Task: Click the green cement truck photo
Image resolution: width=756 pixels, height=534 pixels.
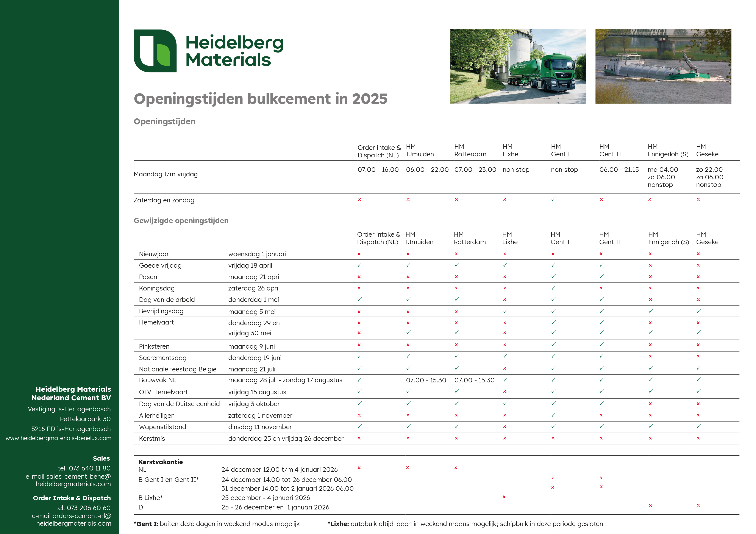Action: coord(518,67)
